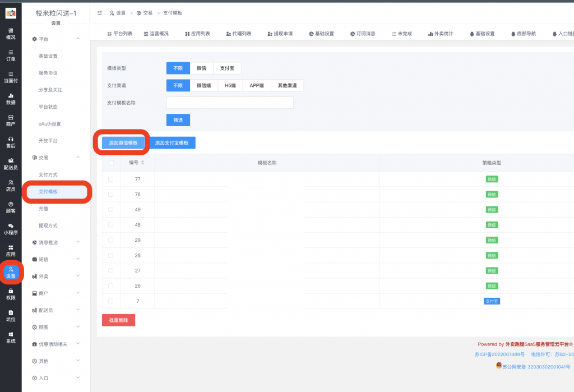
Task: Click the 支付模板名称 input field
Action: [x=230, y=102]
